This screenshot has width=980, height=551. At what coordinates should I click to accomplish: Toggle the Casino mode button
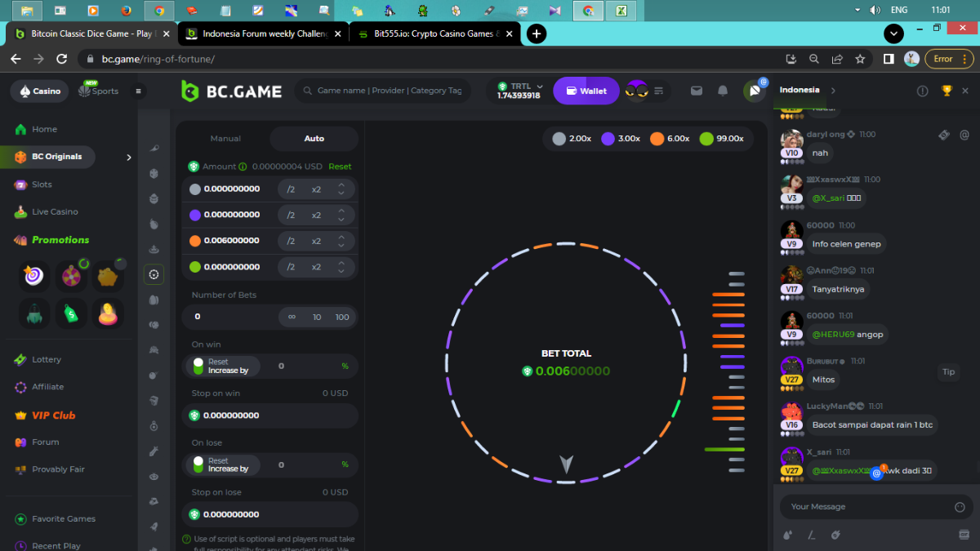(39, 91)
